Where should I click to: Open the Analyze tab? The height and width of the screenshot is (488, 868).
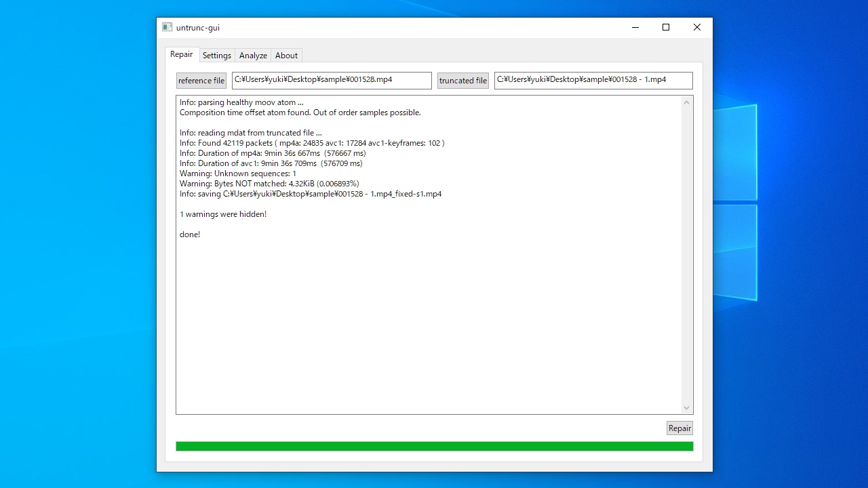point(253,56)
